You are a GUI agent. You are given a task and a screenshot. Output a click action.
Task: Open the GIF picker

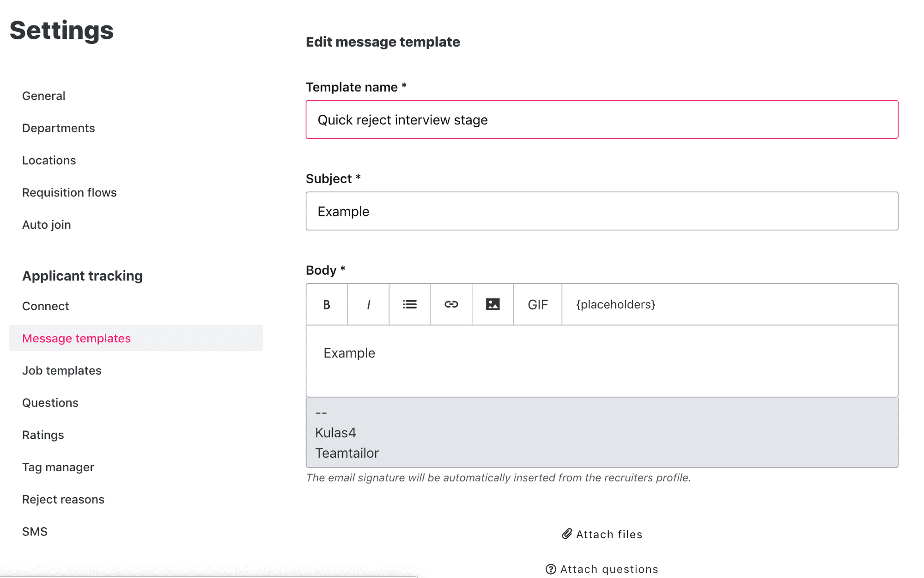(538, 304)
